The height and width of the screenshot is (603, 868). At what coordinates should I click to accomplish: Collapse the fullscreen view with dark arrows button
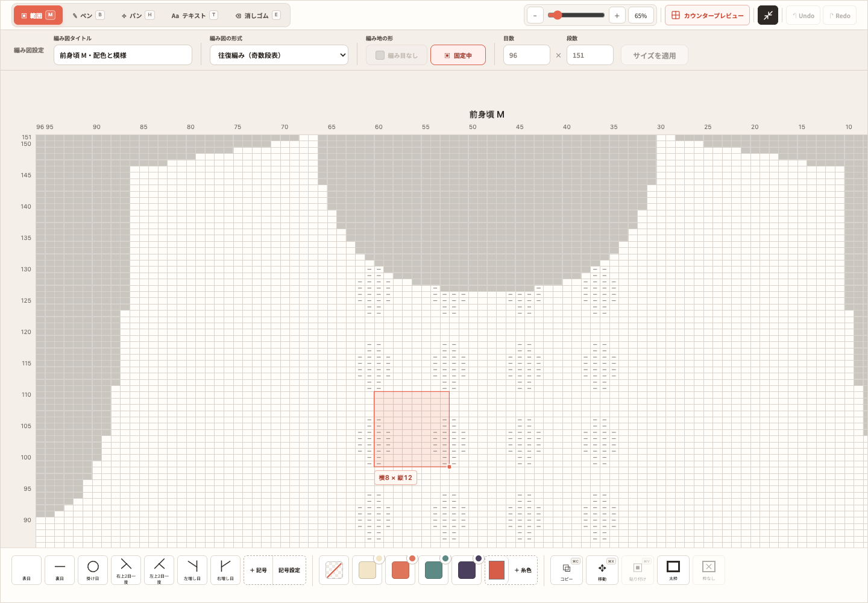[x=768, y=15]
